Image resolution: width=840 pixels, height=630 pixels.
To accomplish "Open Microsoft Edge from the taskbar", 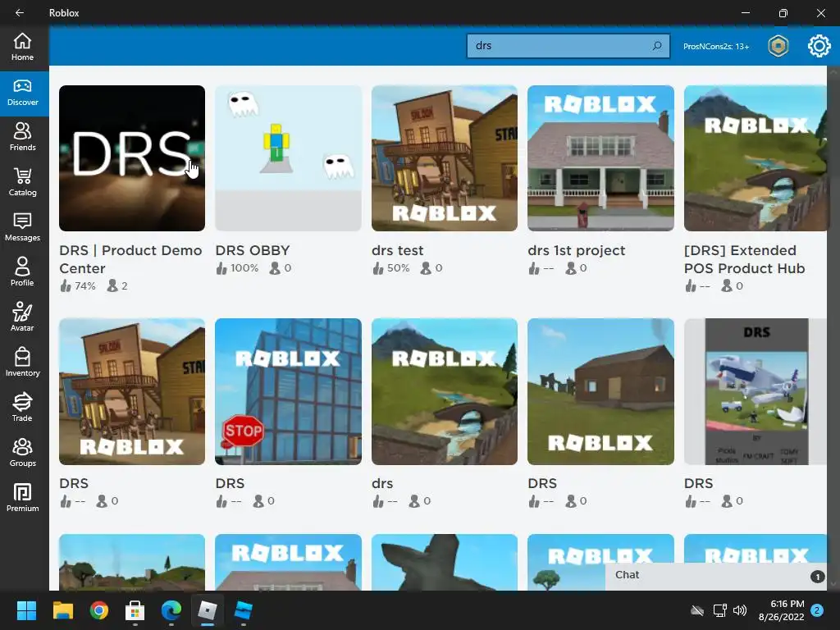I will point(171,610).
